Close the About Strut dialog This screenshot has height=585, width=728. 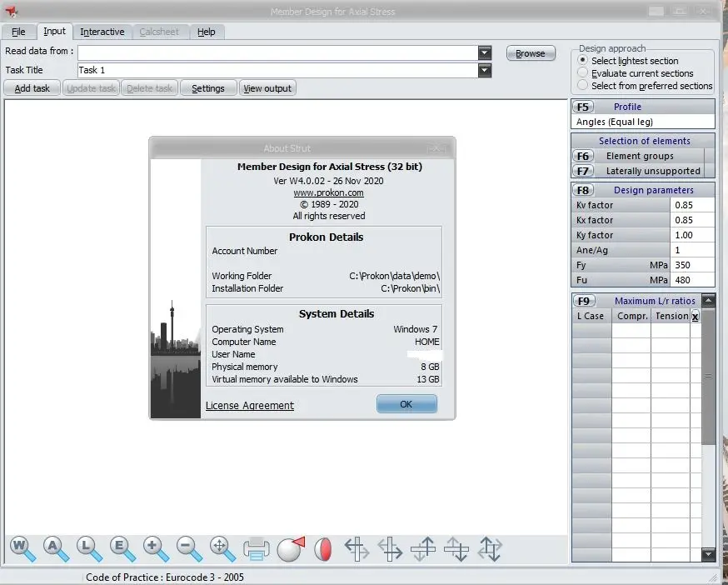436,148
